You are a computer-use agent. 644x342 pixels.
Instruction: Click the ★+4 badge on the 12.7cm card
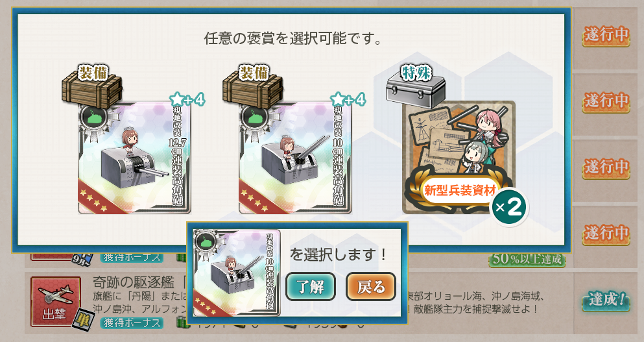coord(187,99)
